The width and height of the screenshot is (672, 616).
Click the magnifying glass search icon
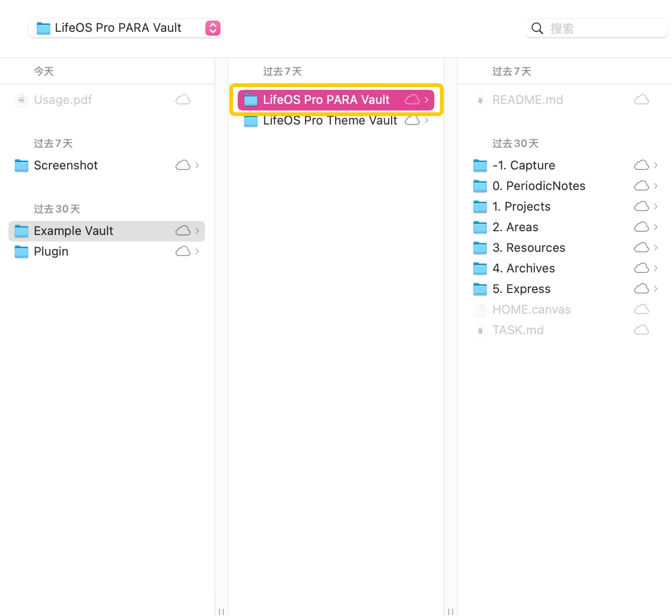tap(538, 29)
